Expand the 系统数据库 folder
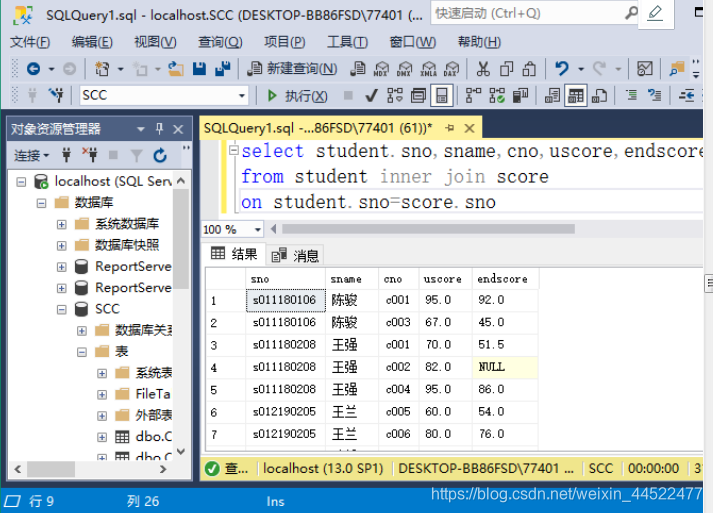 point(61,224)
